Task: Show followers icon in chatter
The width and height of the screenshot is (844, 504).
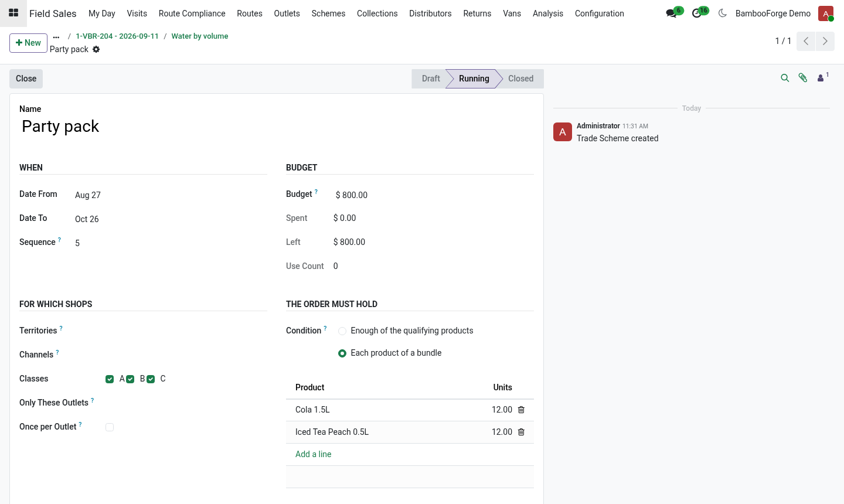Action: 823,77
